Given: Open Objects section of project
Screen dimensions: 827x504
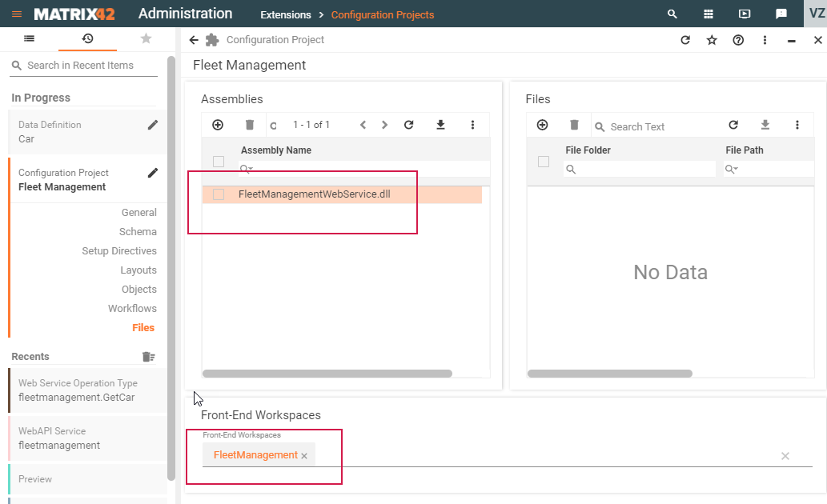Looking at the screenshot, I should click(139, 290).
